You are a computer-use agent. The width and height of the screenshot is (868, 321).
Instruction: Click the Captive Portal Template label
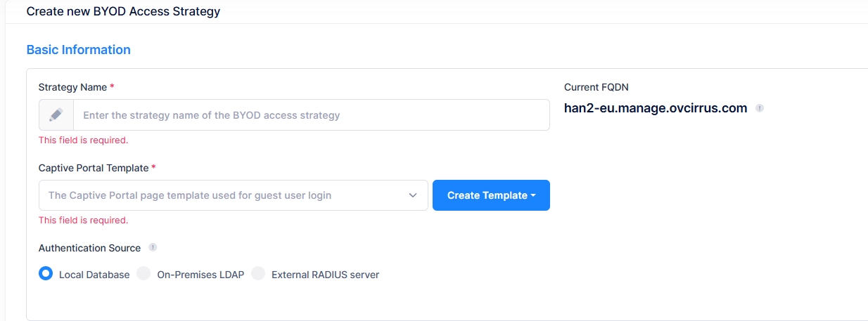[x=94, y=168]
